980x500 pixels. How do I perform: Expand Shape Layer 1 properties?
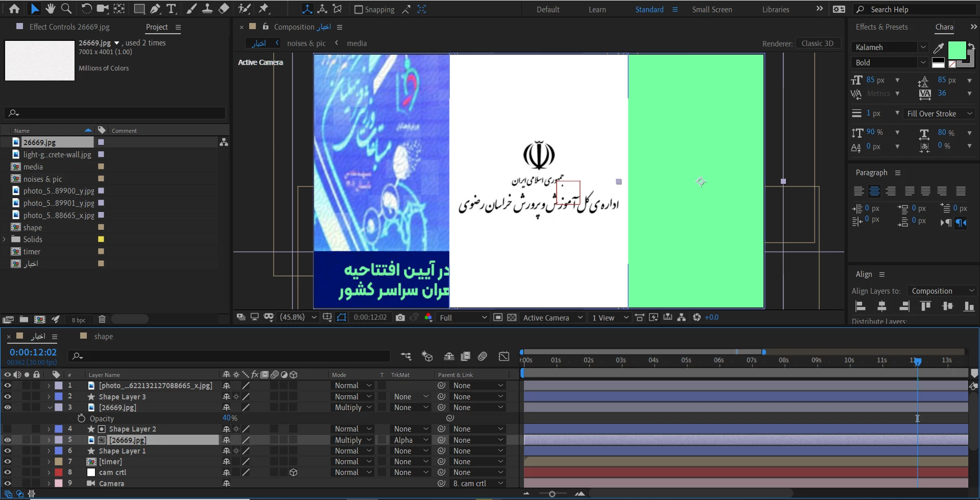tap(49, 451)
